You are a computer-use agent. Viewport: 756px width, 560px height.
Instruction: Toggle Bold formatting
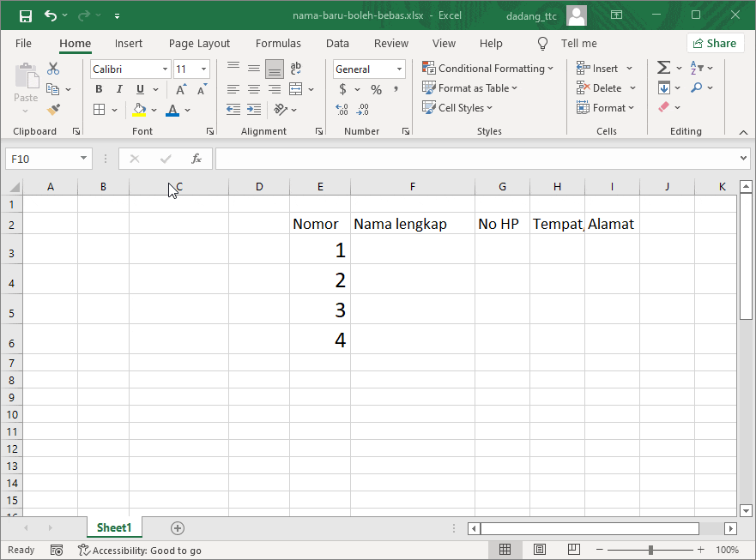point(99,89)
